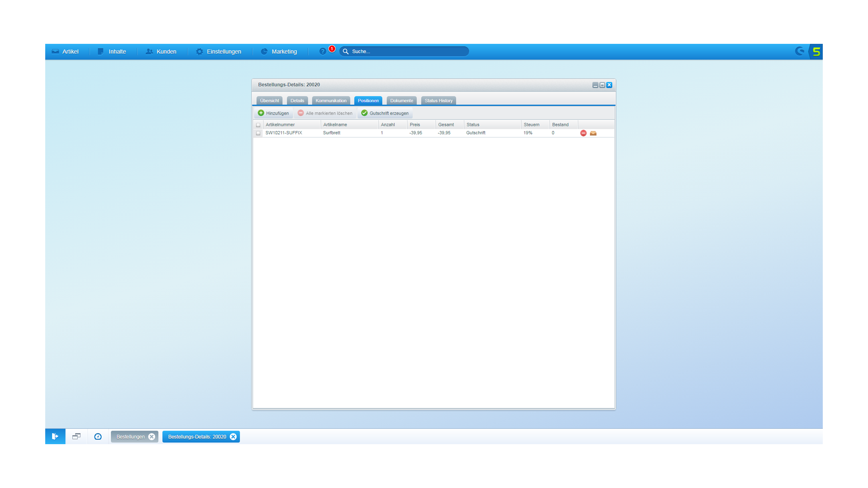
Task: Minimize the Bestellungs-Details window
Action: pyautogui.click(x=595, y=85)
